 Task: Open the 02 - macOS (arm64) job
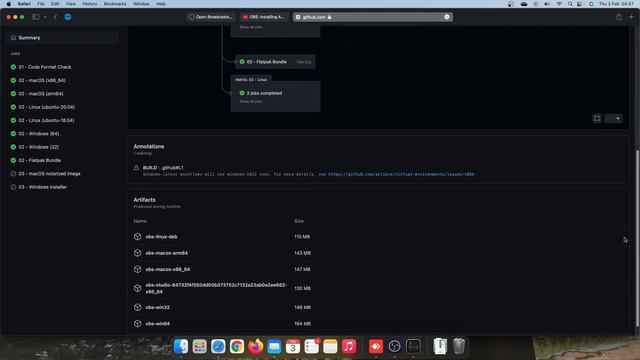40,94
